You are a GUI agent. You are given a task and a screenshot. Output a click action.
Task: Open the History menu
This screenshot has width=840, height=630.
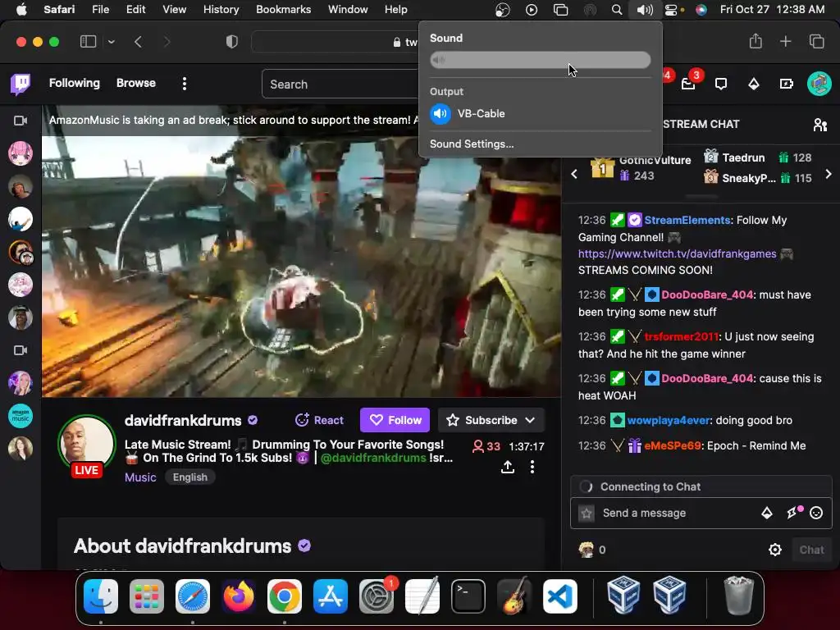click(x=221, y=10)
